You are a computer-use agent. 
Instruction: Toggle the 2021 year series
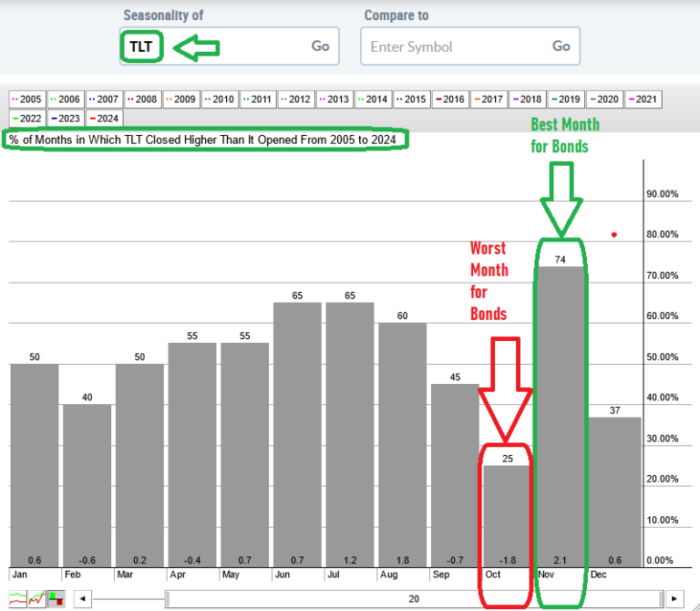(643, 99)
